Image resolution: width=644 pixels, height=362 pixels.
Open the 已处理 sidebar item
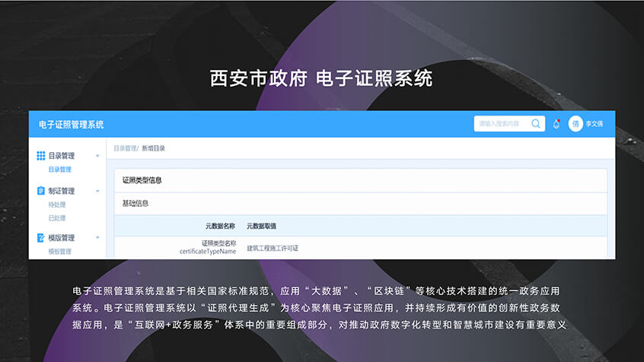click(57, 218)
